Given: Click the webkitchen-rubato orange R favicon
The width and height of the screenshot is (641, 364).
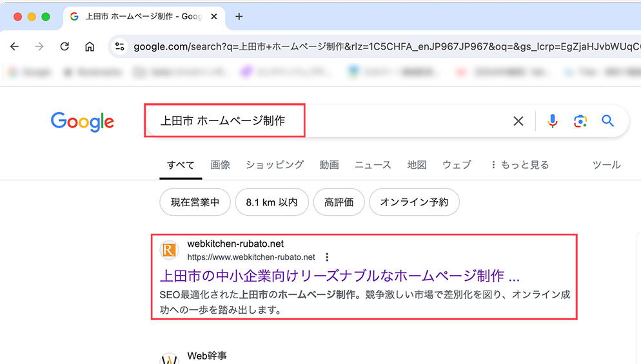Looking at the screenshot, I should [169, 250].
